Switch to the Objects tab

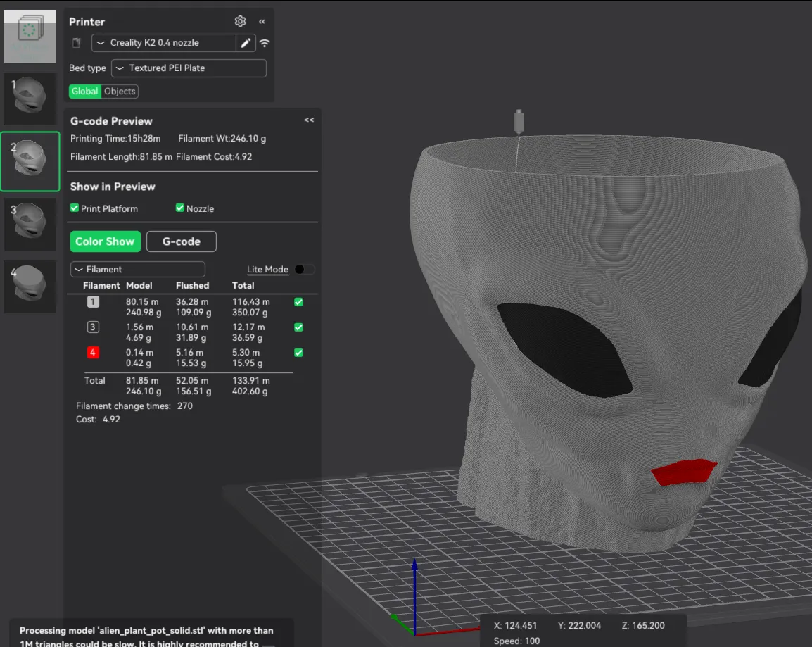120,91
